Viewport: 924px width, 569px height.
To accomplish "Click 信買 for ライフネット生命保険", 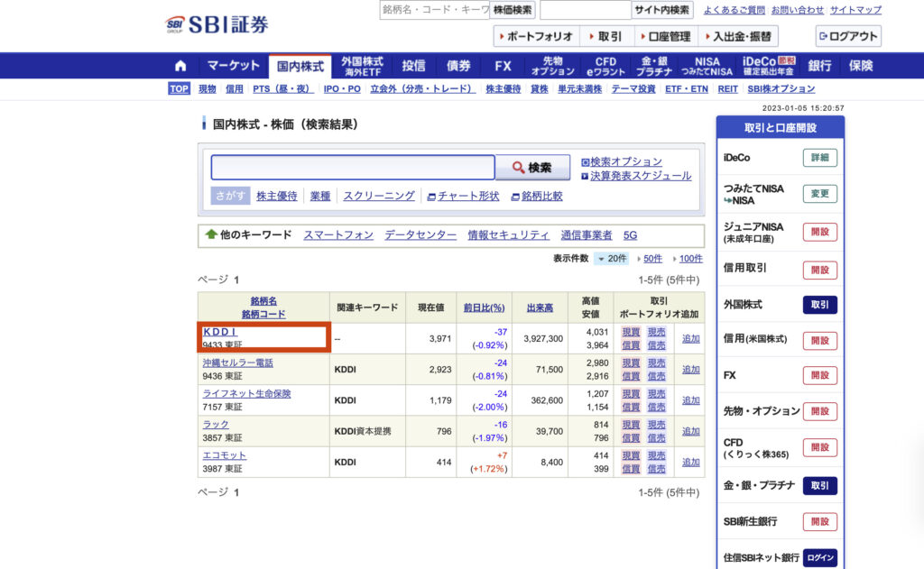I will 631,407.
